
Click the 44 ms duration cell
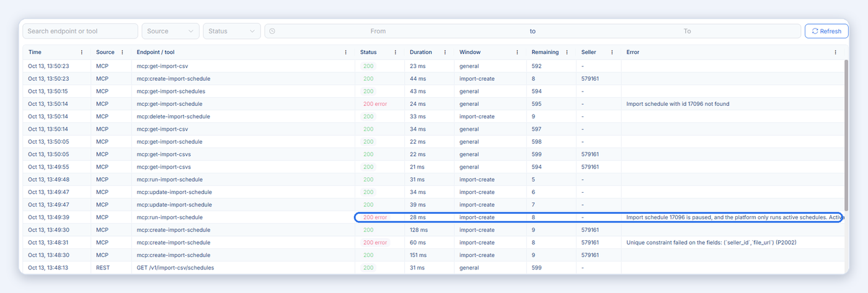(417, 79)
